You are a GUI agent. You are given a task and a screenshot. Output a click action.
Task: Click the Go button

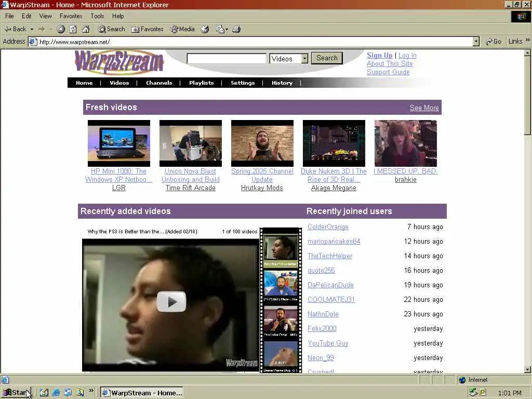[494, 42]
